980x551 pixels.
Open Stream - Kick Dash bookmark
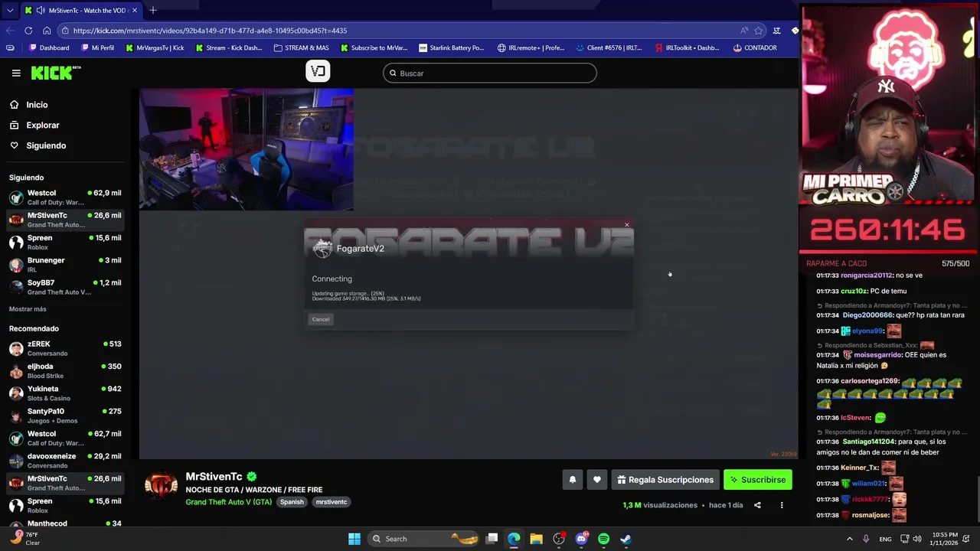[228, 47]
